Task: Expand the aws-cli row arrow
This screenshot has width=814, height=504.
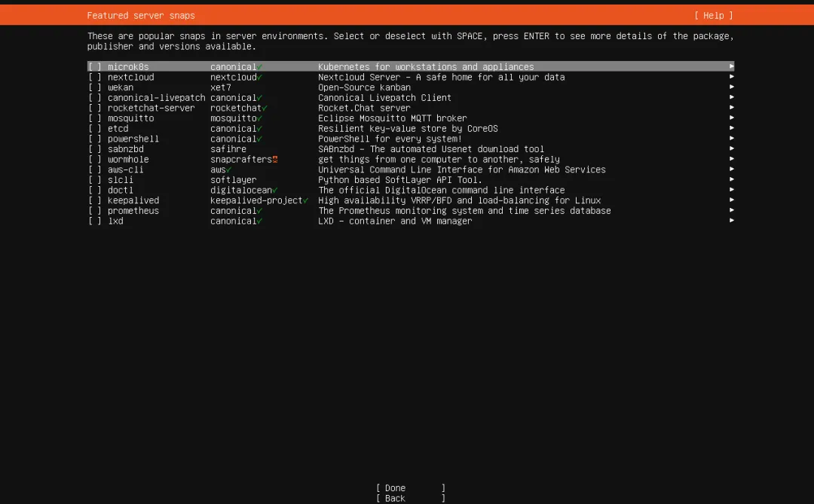Action: (x=731, y=169)
